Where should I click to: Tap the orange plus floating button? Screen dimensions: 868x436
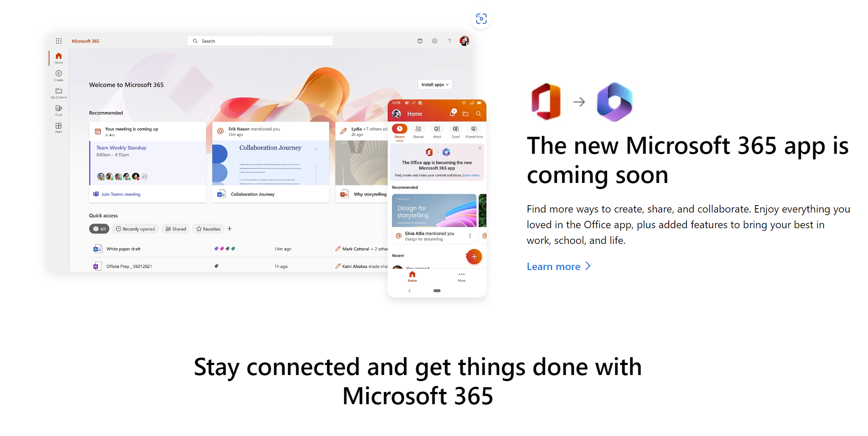pos(474,257)
